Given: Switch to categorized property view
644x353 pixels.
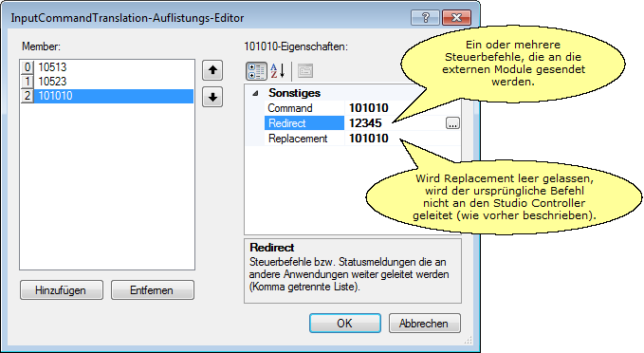Looking at the screenshot, I should coord(256,71).
